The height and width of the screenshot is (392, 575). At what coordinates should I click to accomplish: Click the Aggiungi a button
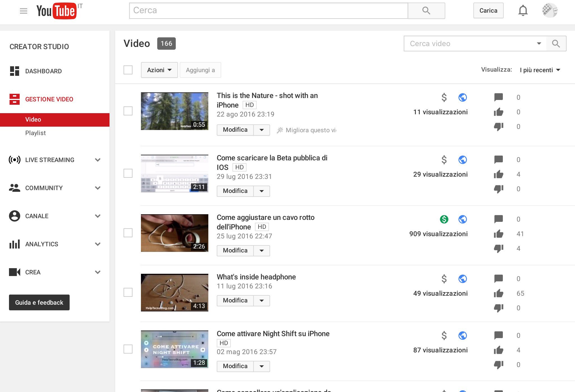pos(200,70)
